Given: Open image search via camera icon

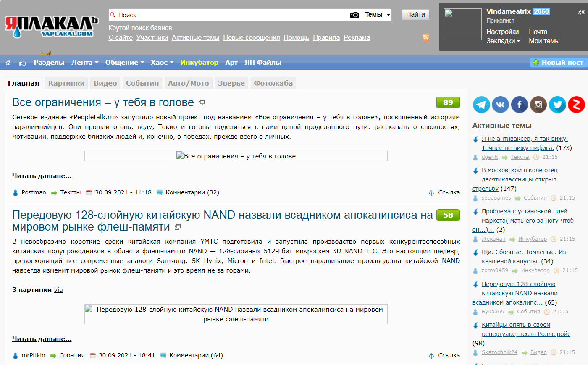Looking at the screenshot, I should coord(354,15).
